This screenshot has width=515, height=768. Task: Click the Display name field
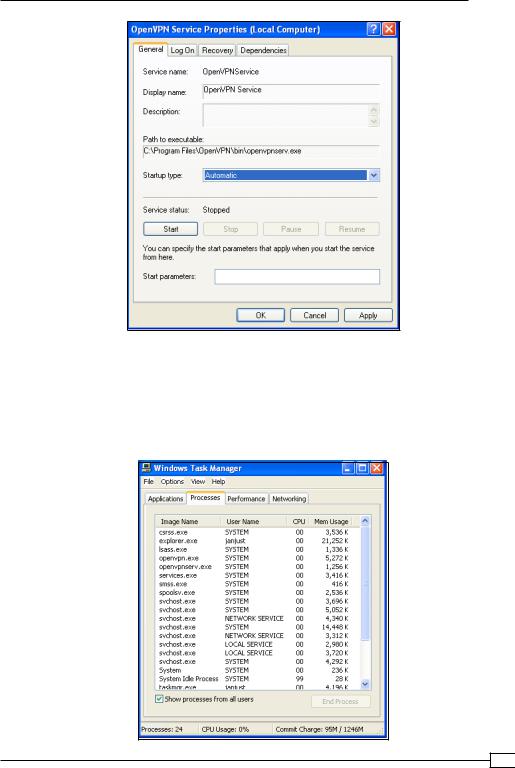291,91
